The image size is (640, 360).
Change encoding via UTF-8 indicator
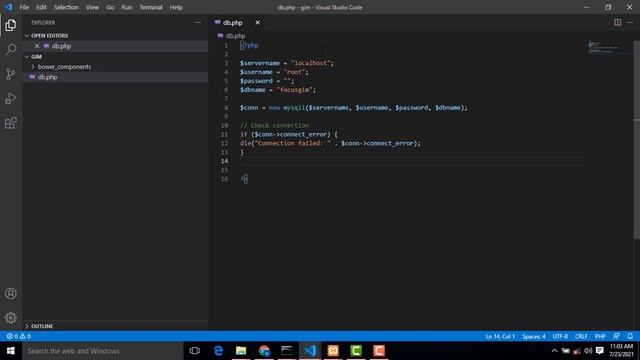pyautogui.click(x=560, y=336)
